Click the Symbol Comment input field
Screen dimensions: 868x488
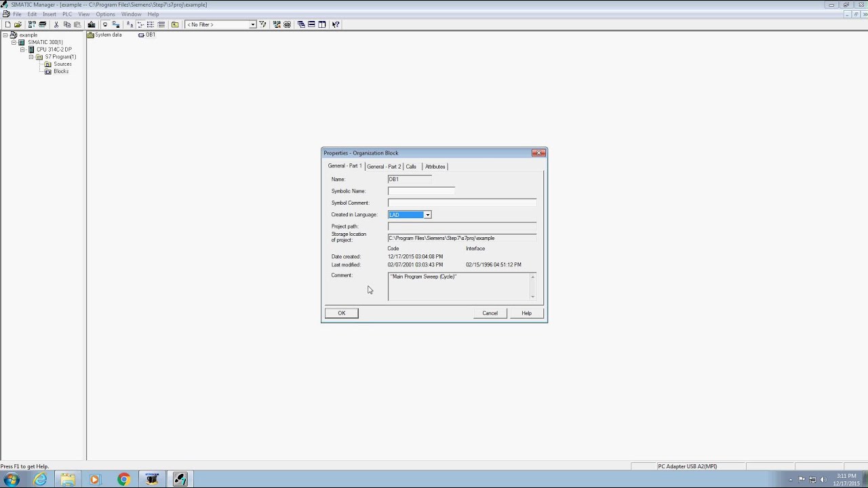(462, 203)
